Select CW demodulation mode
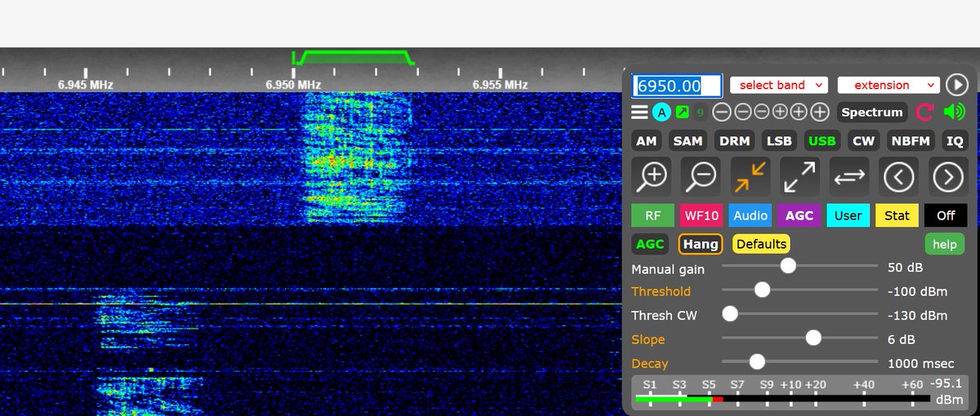980x416 pixels. (863, 140)
